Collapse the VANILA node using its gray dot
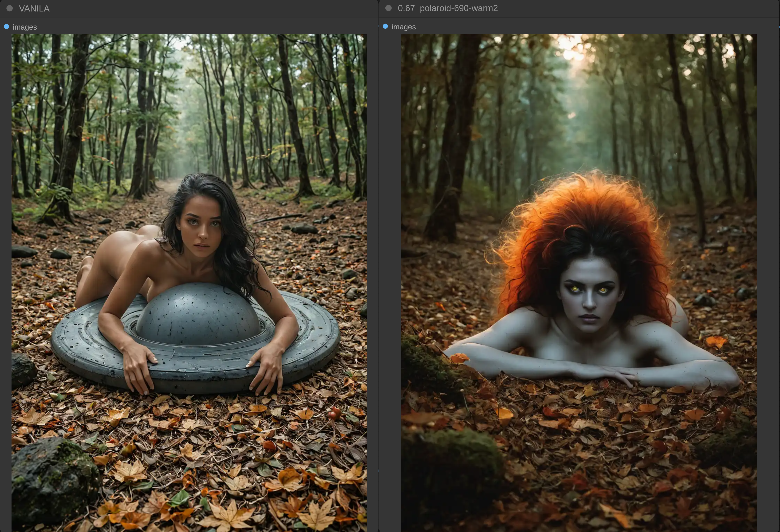The image size is (780, 532). coord(10,8)
